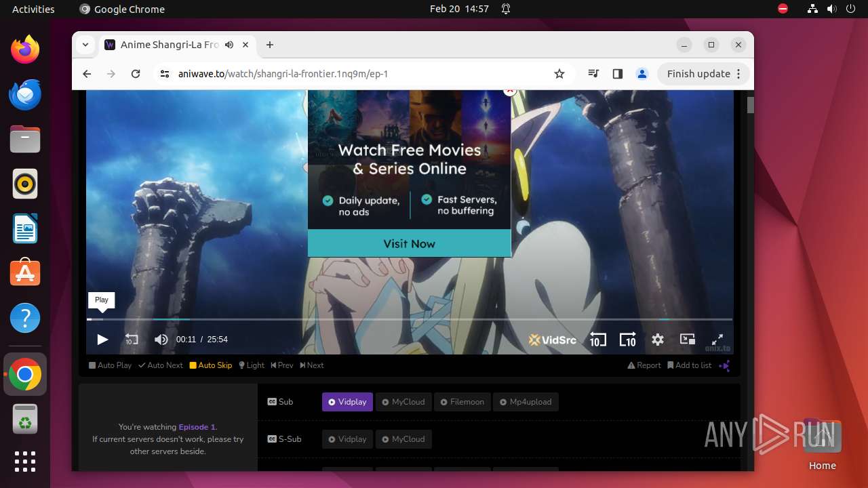Open Rhythmbox from the dock
This screenshot has height=488, width=868.
pyautogui.click(x=25, y=184)
